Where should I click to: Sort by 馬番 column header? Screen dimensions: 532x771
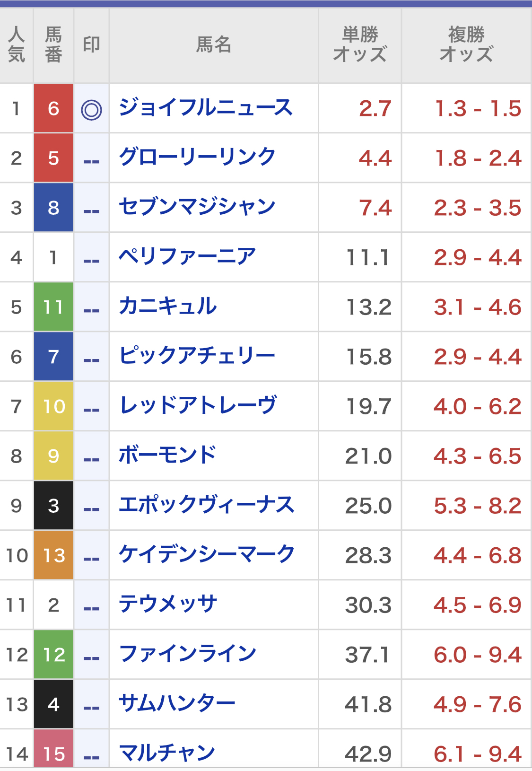click(x=53, y=45)
